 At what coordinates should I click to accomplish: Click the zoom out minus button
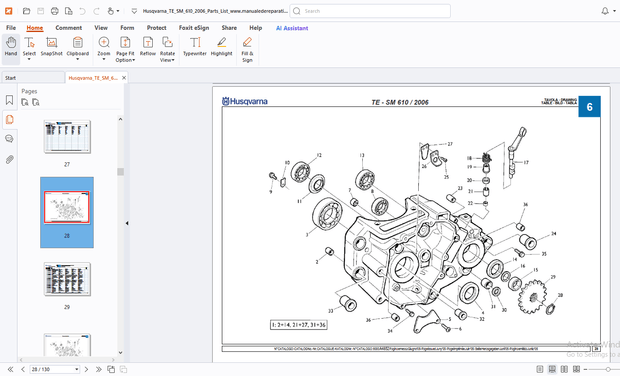pos(586,369)
